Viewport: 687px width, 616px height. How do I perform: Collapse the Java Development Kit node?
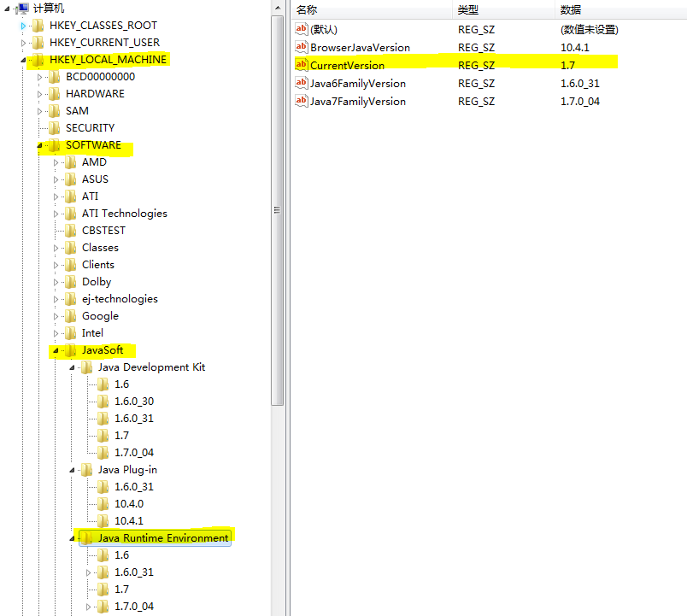[72, 367]
